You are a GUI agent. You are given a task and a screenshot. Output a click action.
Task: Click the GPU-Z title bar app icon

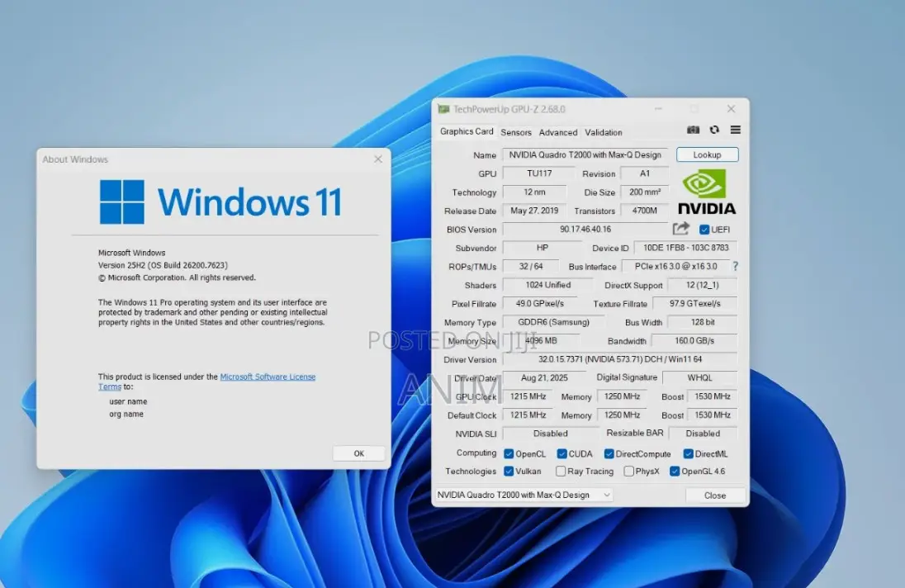tap(443, 109)
